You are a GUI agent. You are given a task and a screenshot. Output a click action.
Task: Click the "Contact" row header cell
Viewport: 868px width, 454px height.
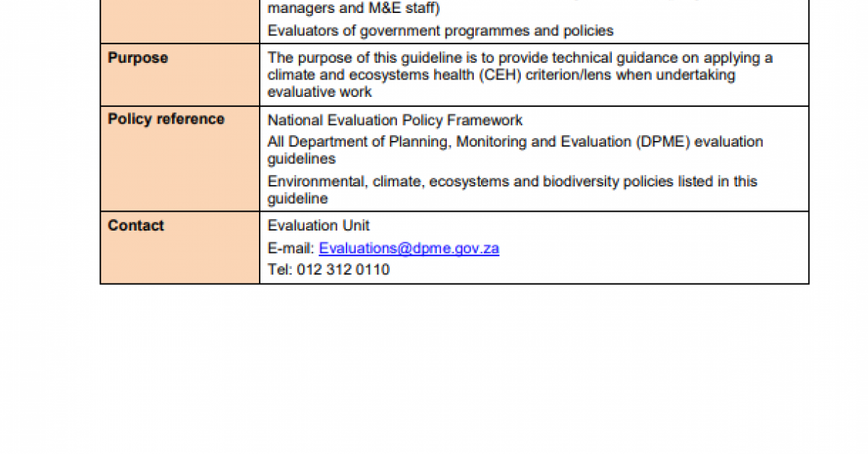pos(180,247)
